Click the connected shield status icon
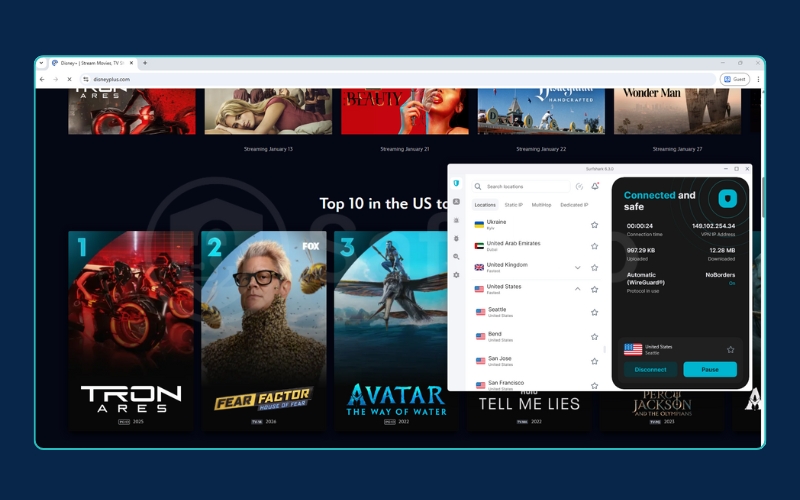Image resolution: width=800 pixels, height=500 pixels. 728,198
